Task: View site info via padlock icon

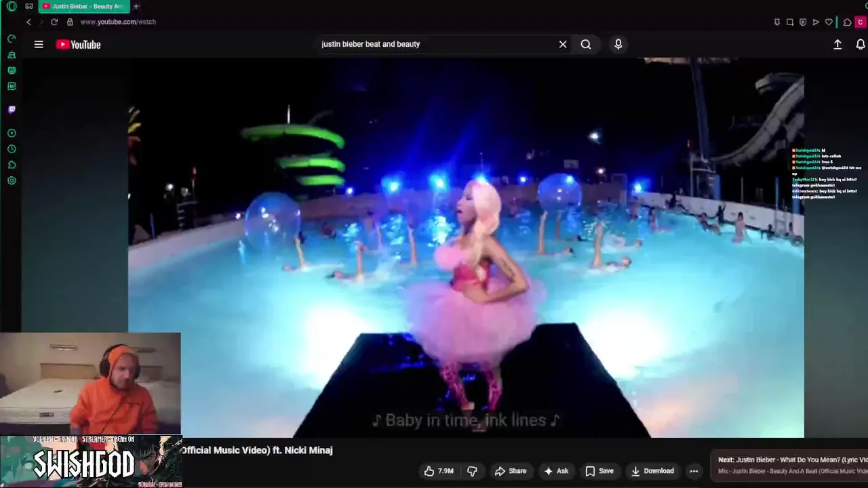Action: click(x=70, y=22)
